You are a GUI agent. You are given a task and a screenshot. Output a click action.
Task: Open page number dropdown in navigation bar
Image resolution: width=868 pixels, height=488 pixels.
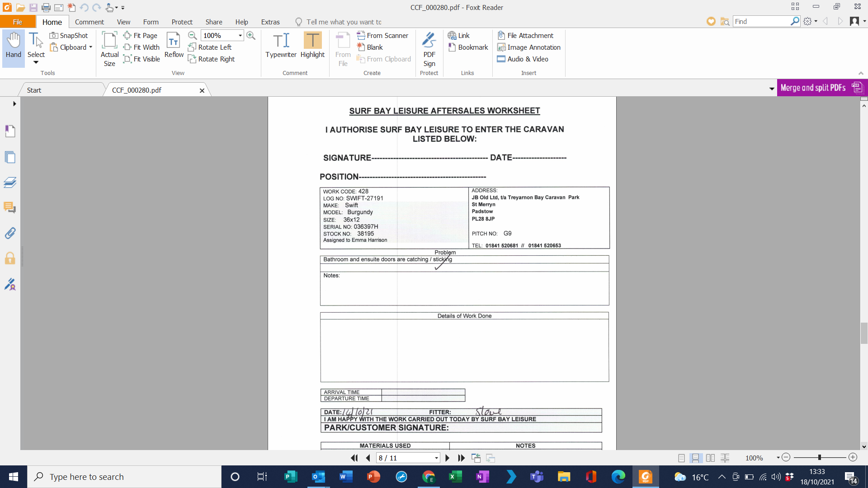coord(436,458)
